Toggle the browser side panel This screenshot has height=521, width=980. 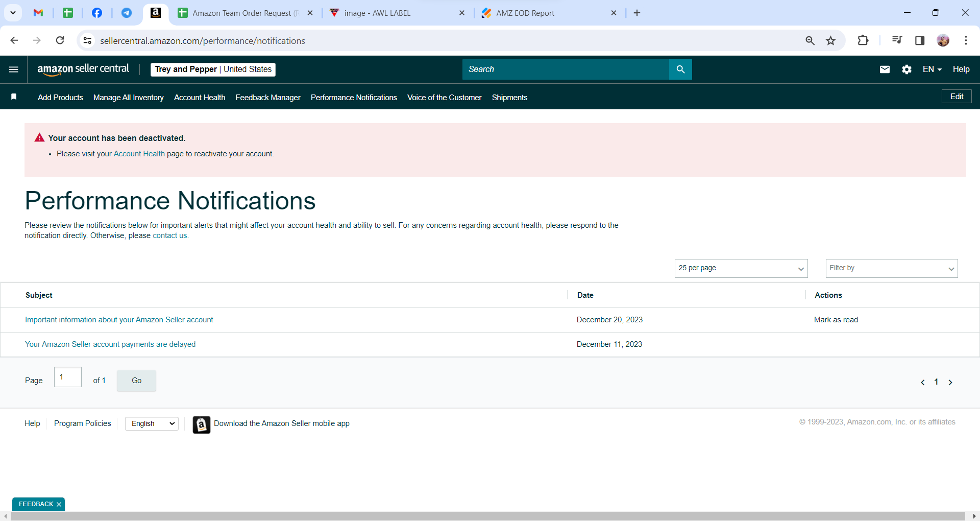920,40
